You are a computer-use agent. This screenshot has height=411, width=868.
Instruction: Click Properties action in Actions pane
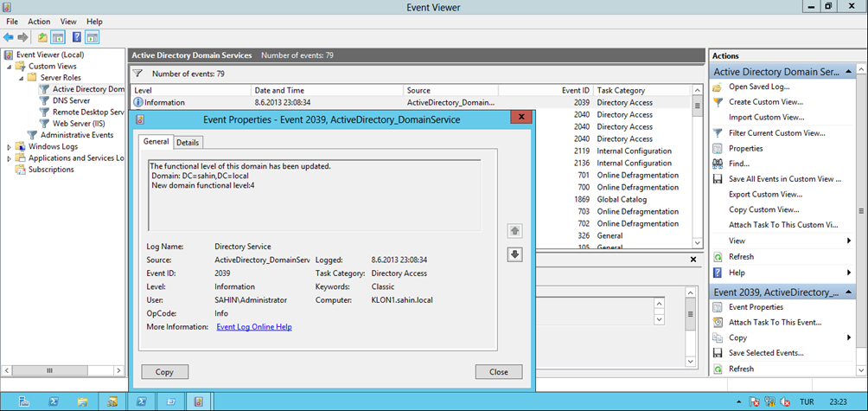point(745,149)
